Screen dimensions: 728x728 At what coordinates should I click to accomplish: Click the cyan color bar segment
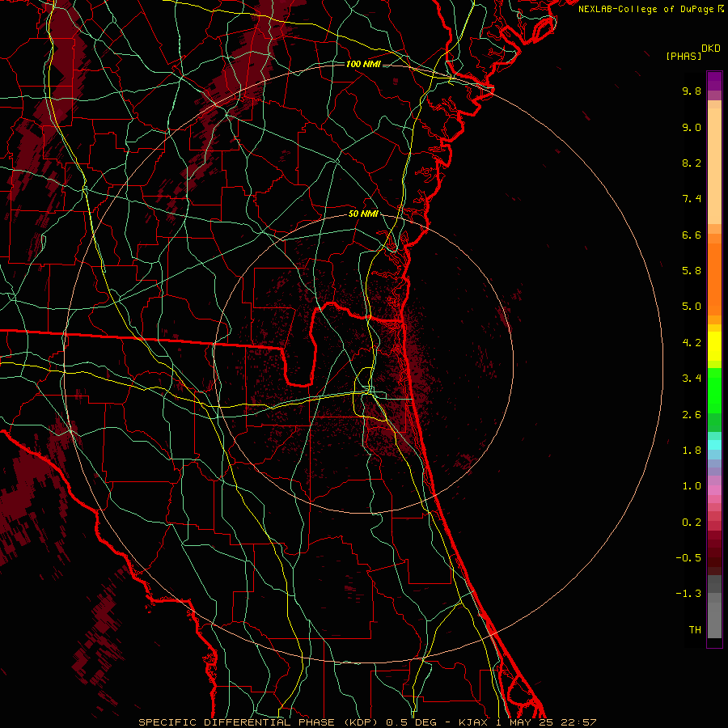pos(714,445)
